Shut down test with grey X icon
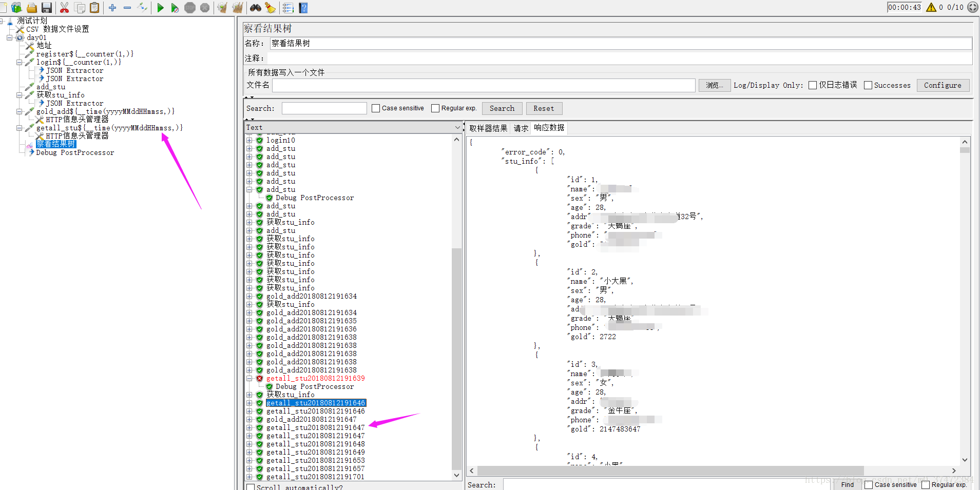The height and width of the screenshot is (490, 980). coord(205,8)
